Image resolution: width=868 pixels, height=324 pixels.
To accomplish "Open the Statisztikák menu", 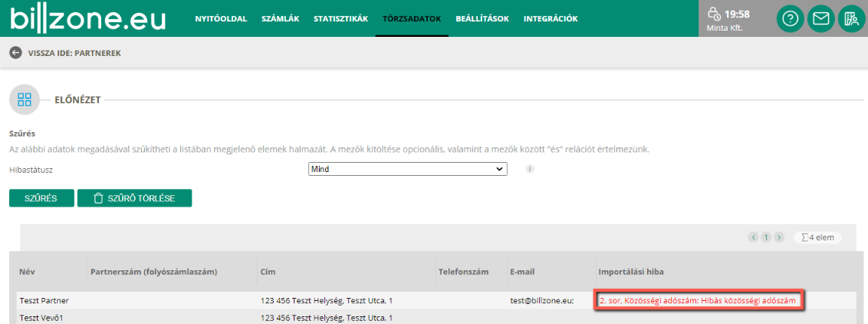I will click(340, 19).
